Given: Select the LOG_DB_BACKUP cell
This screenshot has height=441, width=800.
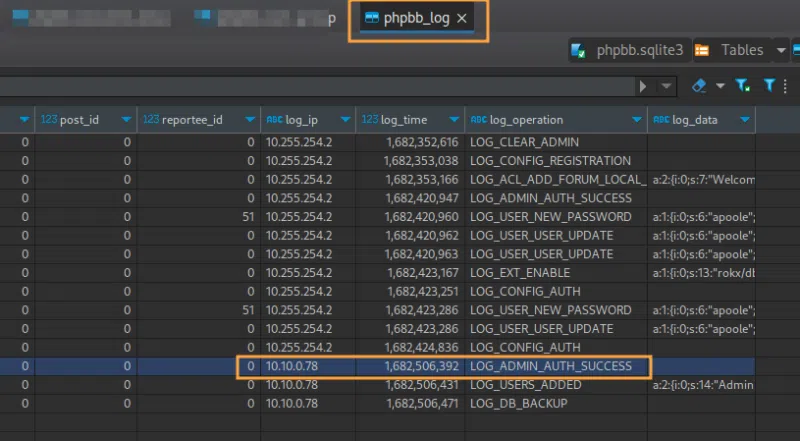Looking at the screenshot, I should point(518,403).
